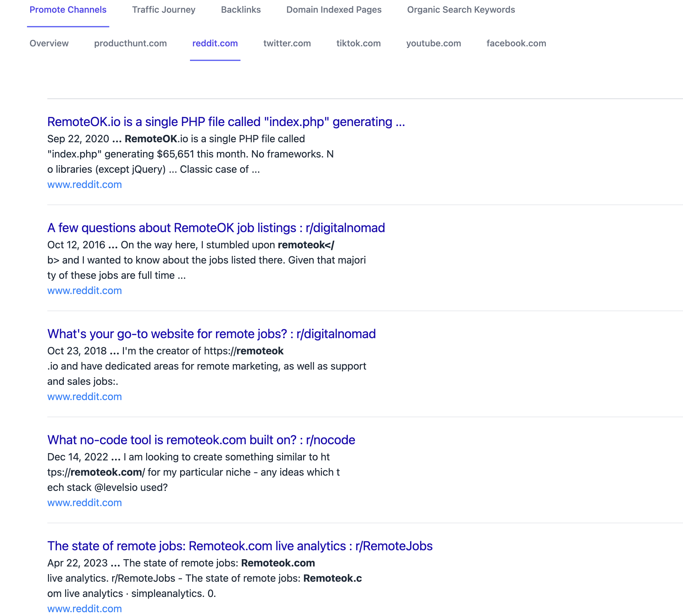Switch to the producthunt.com channel tab
This screenshot has width=683, height=616.
[x=130, y=43]
